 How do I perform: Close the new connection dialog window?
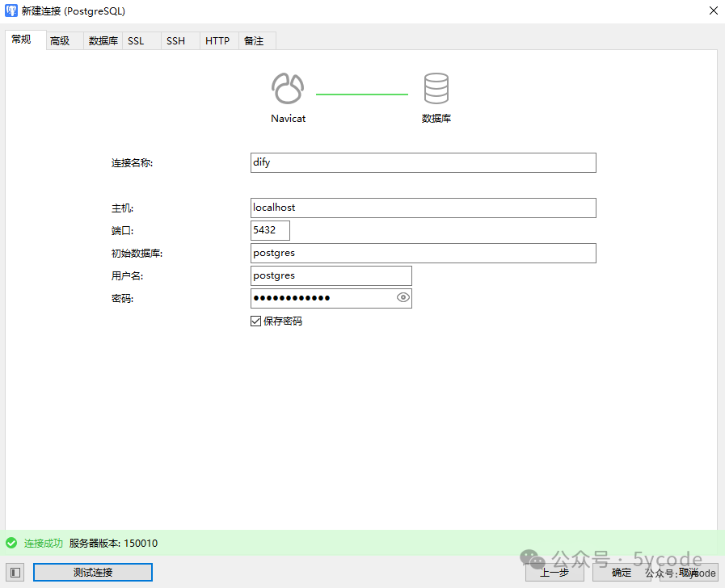[x=713, y=11]
